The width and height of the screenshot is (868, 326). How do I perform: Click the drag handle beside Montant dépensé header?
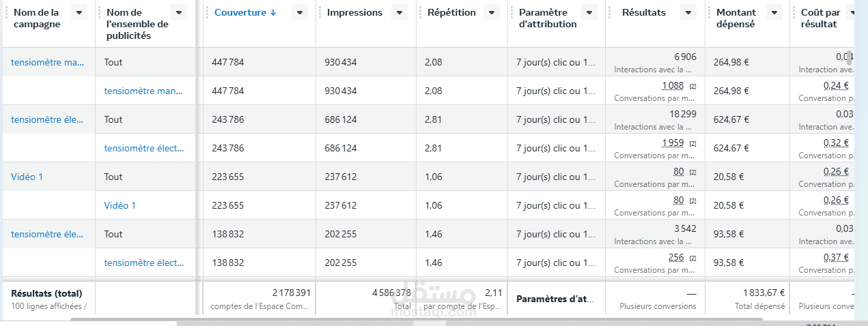[708, 12]
